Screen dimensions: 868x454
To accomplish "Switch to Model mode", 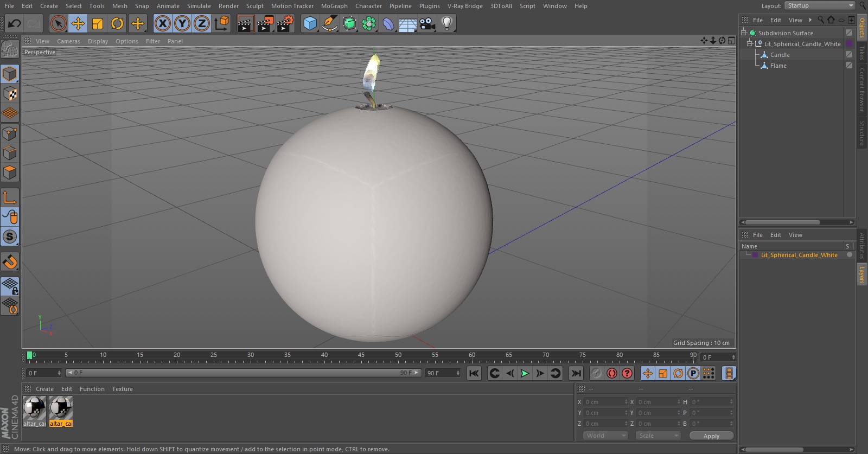I will 10,74.
